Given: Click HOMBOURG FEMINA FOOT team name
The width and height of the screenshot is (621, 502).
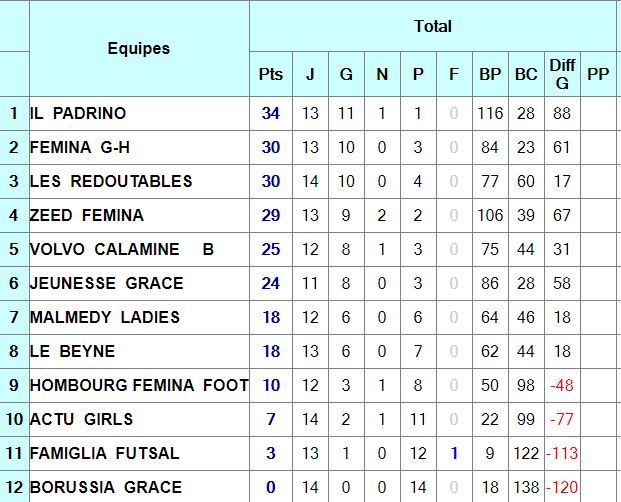Looking at the screenshot, I should click(139, 385).
